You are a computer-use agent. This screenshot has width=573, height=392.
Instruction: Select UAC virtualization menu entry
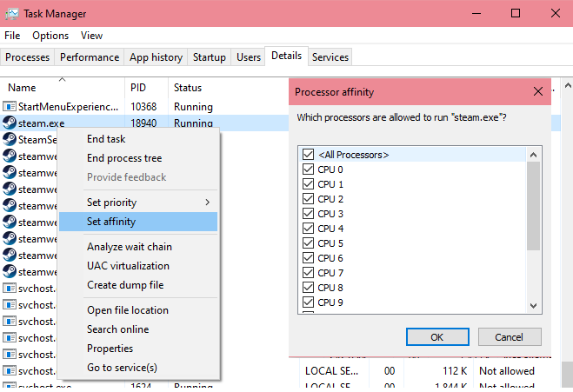click(x=138, y=266)
